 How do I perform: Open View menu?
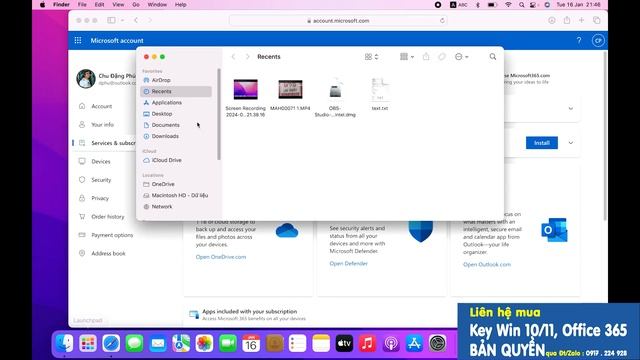coord(118,5)
